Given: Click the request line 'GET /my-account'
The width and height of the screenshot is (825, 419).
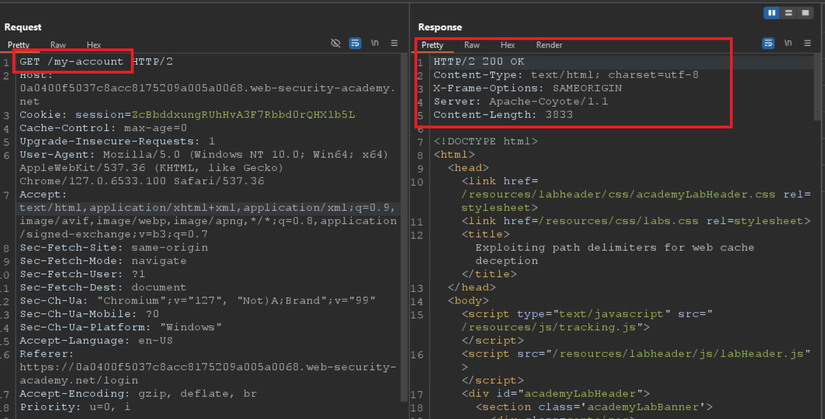Looking at the screenshot, I should [71, 62].
